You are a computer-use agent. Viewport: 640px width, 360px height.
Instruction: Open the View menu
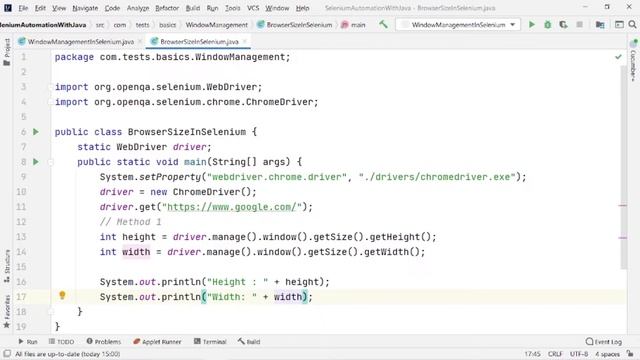[x=59, y=8]
